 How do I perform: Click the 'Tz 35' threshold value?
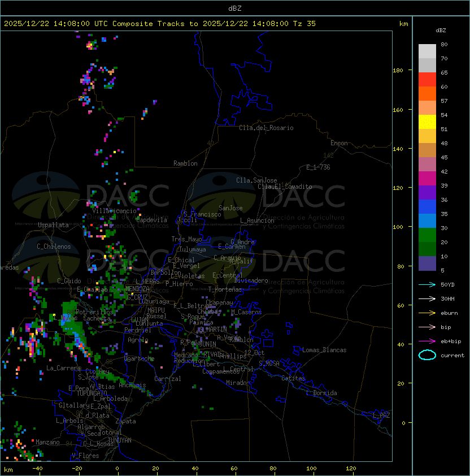(x=304, y=24)
